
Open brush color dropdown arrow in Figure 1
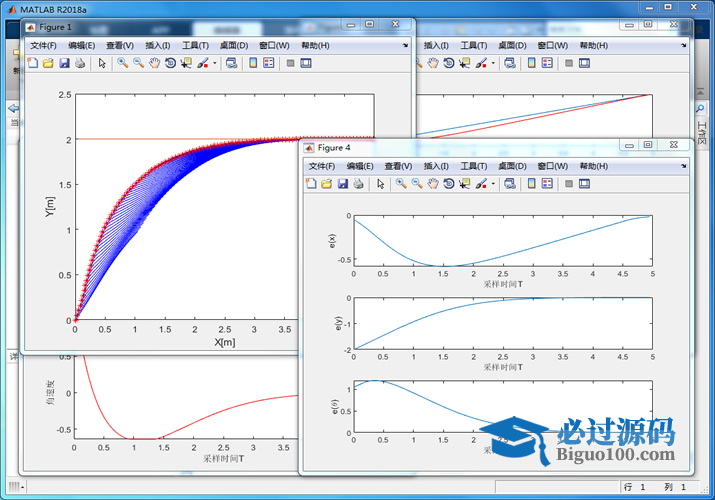click(x=214, y=63)
